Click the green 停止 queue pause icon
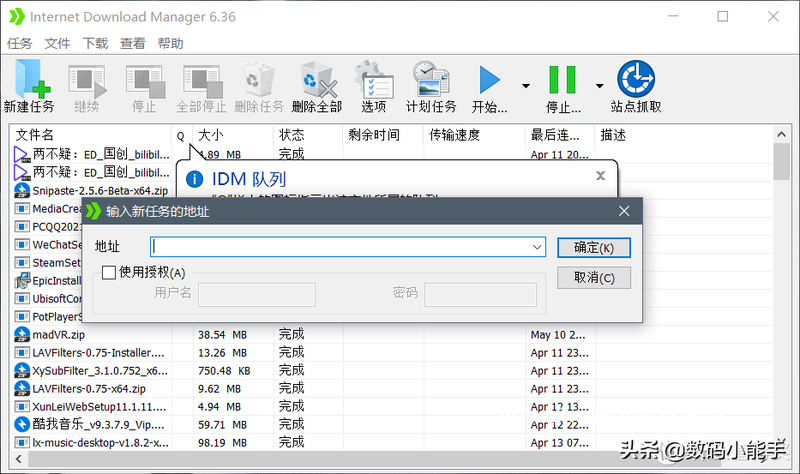This screenshot has width=800, height=474. click(562, 80)
